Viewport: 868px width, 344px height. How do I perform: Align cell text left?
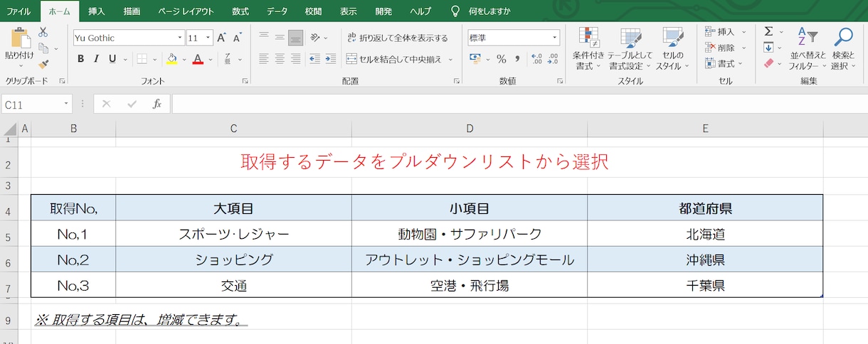[x=264, y=59]
